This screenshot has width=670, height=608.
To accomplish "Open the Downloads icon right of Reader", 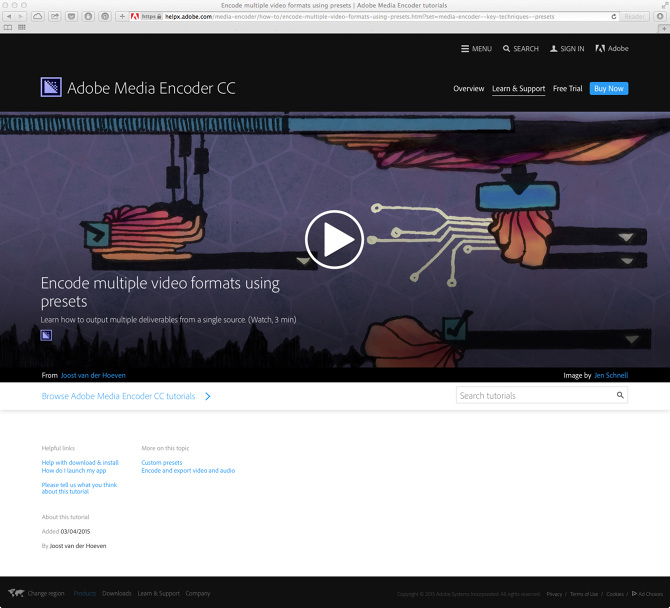I will tap(660, 16).
